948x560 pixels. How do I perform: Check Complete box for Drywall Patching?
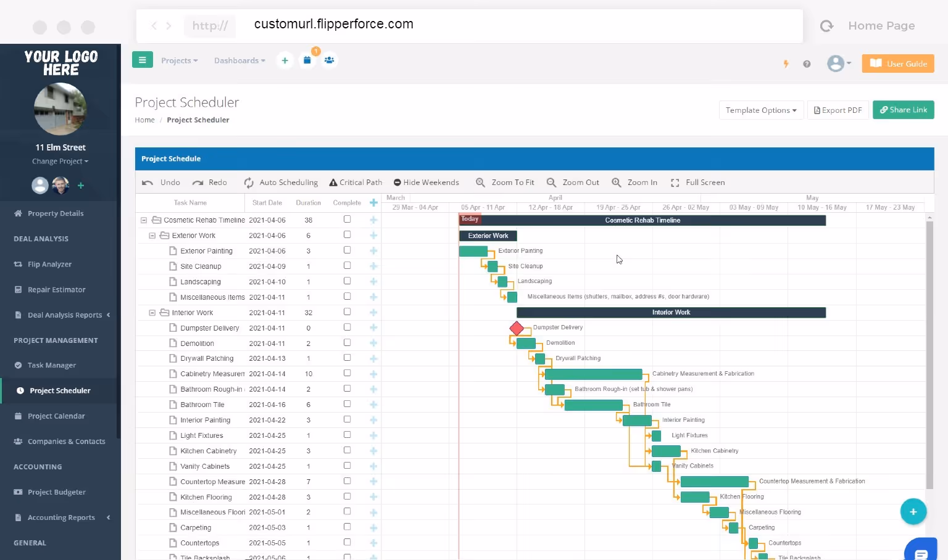point(347,358)
